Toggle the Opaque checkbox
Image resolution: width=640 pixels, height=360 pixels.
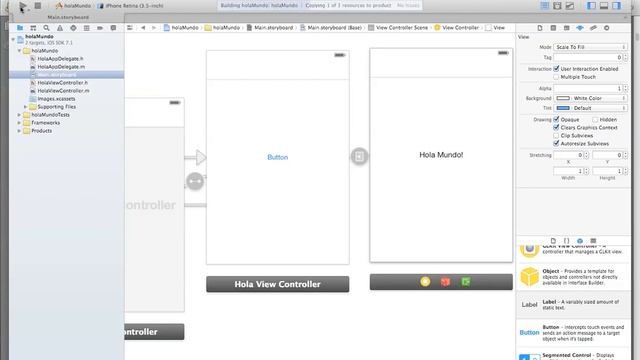(556, 119)
